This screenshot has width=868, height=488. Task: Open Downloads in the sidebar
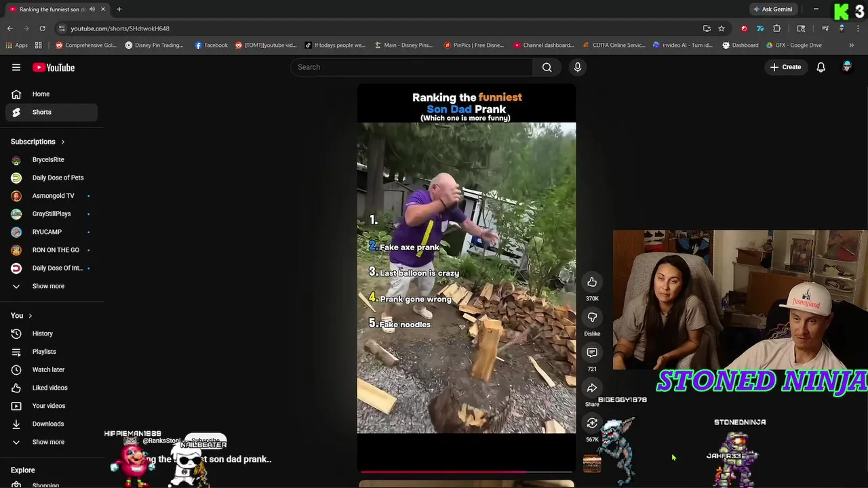pyautogui.click(x=52, y=424)
